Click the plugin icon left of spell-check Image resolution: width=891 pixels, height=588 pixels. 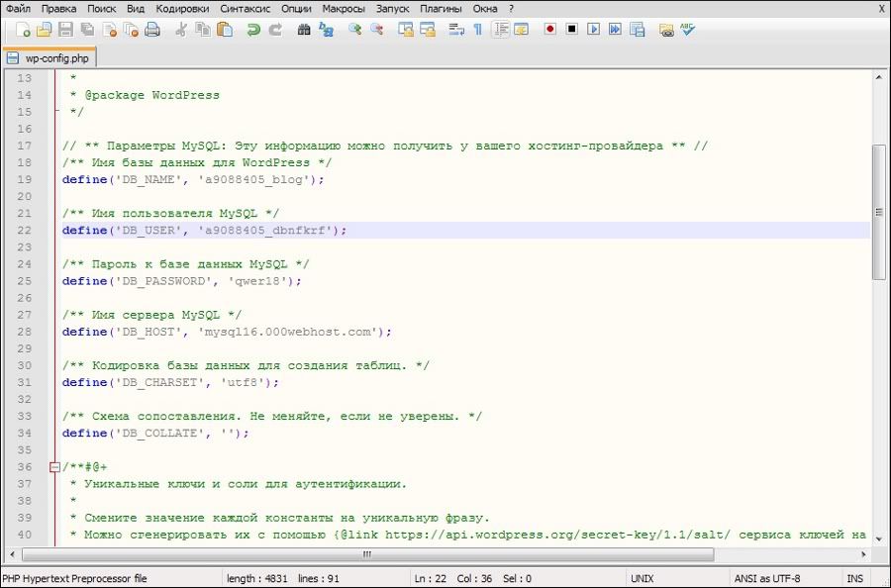click(666, 30)
